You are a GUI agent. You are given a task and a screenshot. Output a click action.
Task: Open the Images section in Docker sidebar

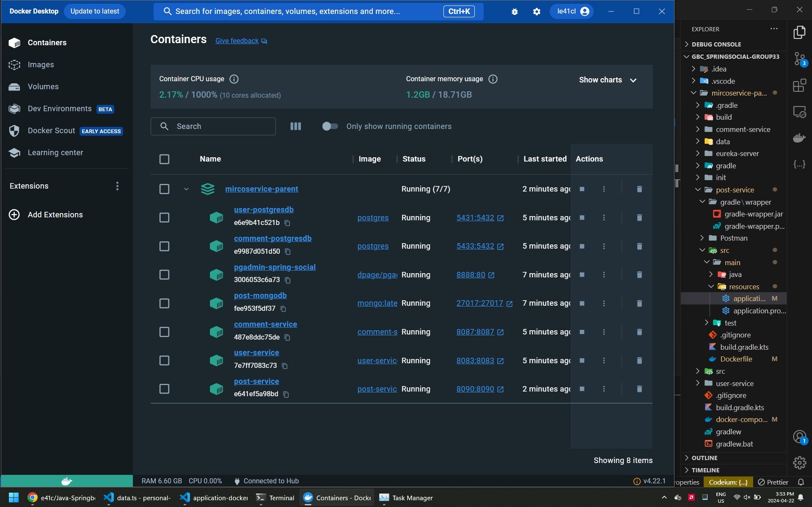coord(41,65)
